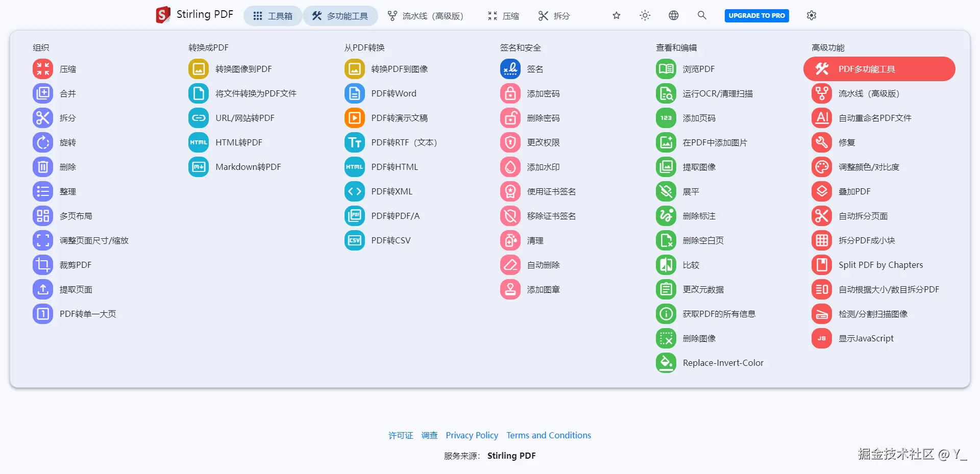Click the 提取页面 upload icon
This screenshot has width=980, height=474.
pos(43,289)
